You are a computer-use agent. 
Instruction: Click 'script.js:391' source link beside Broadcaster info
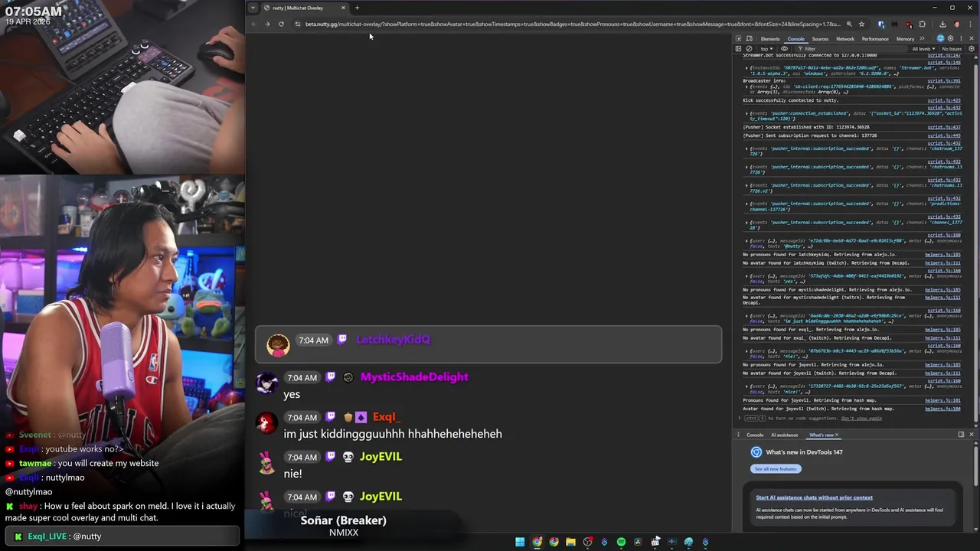click(x=944, y=80)
